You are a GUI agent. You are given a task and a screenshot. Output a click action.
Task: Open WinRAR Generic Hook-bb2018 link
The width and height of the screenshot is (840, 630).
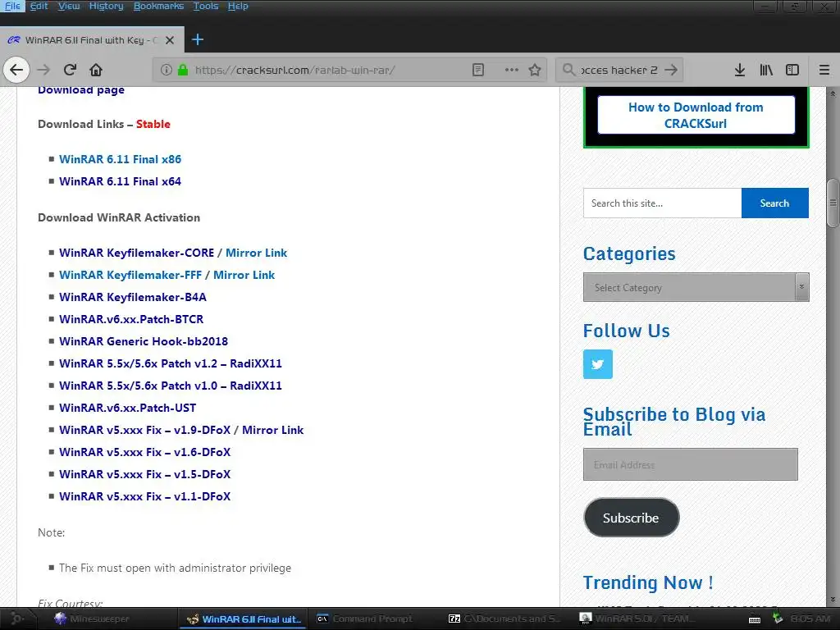(x=144, y=341)
